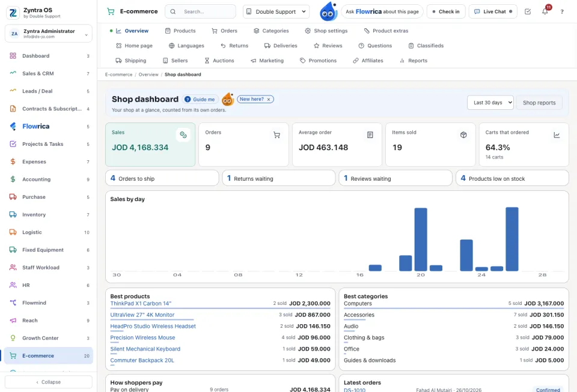Click the Items sold box icon
This screenshot has height=392, width=577.
click(463, 135)
